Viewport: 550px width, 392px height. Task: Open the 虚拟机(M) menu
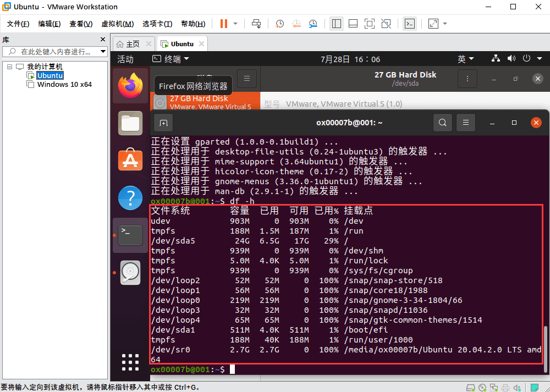point(117,24)
